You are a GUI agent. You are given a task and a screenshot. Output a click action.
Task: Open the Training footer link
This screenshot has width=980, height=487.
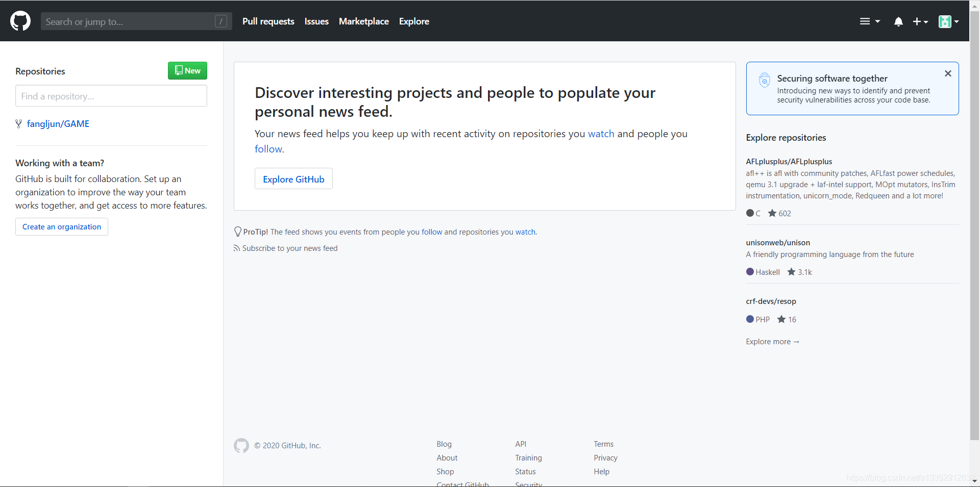click(528, 458)
